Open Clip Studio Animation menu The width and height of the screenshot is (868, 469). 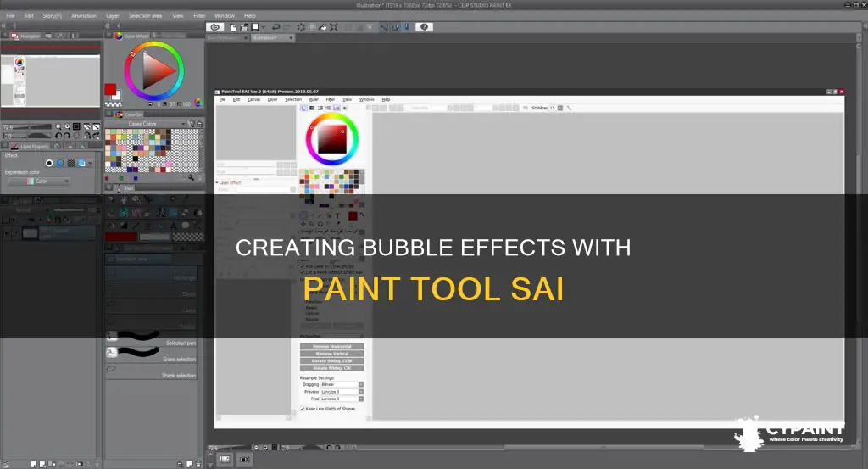pos(84,15)
